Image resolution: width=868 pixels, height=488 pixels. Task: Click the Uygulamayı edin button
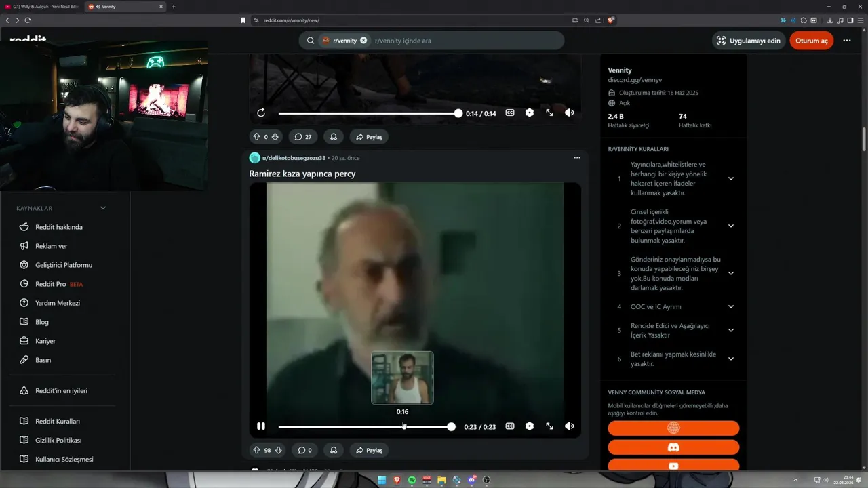coord(749,41)
